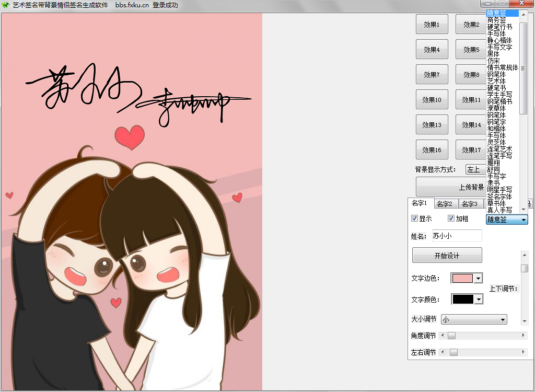Apply the 效果4 button
535x392 pixels.
click(x=432, y=50)
